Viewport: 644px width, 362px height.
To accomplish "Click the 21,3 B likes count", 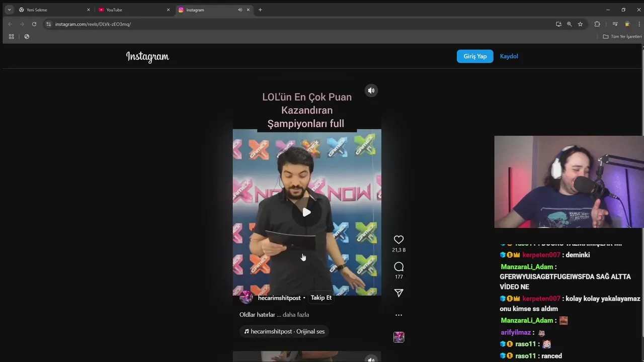I will (x=398, y=250).
